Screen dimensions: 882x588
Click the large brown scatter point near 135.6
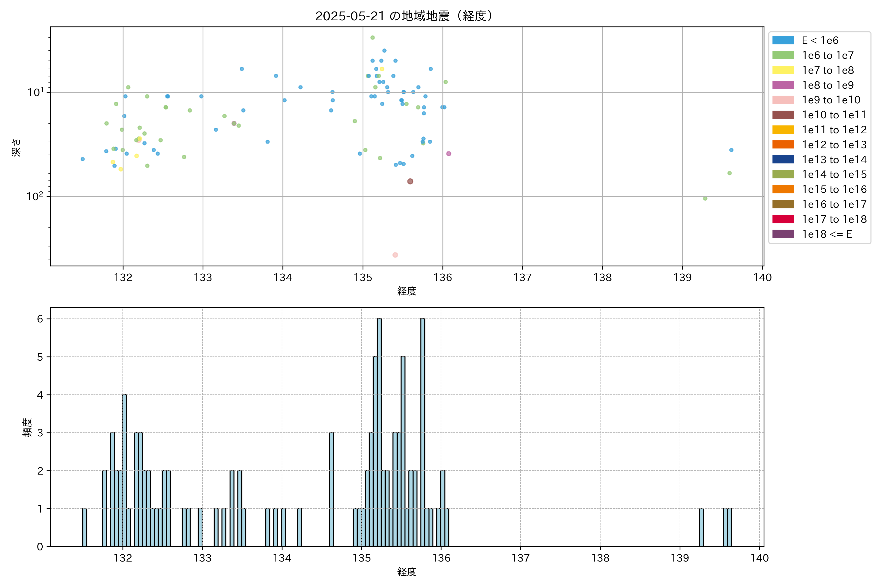(x=410, y=182)
